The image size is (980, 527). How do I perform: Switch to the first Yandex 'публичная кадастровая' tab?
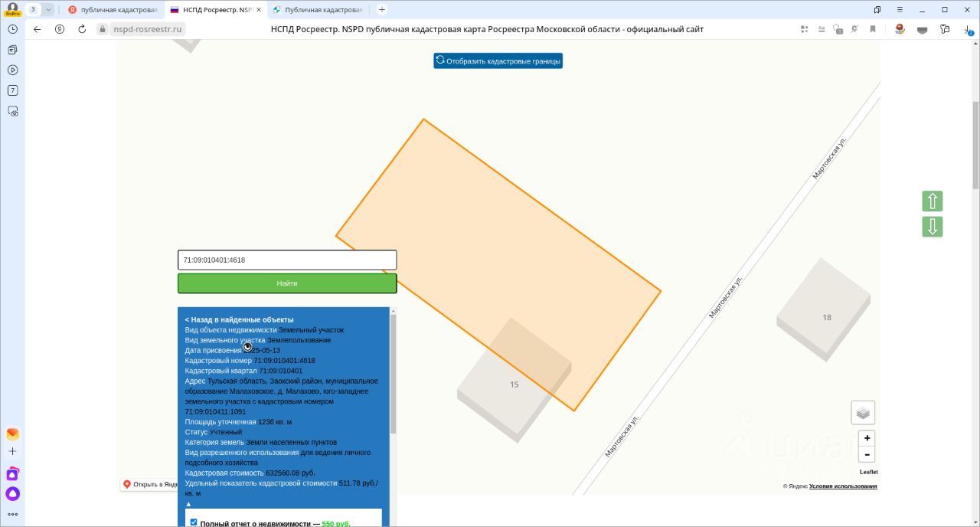click(x=112, y=10)
